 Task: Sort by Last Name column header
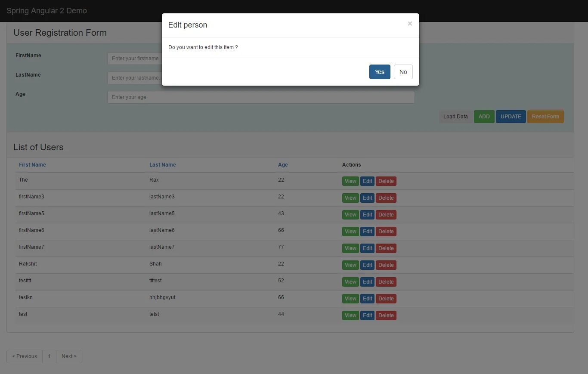(163, 165)
